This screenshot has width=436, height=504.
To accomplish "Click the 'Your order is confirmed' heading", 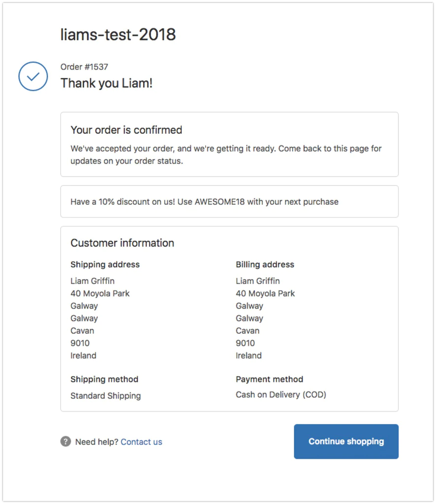I will point(126,130).
